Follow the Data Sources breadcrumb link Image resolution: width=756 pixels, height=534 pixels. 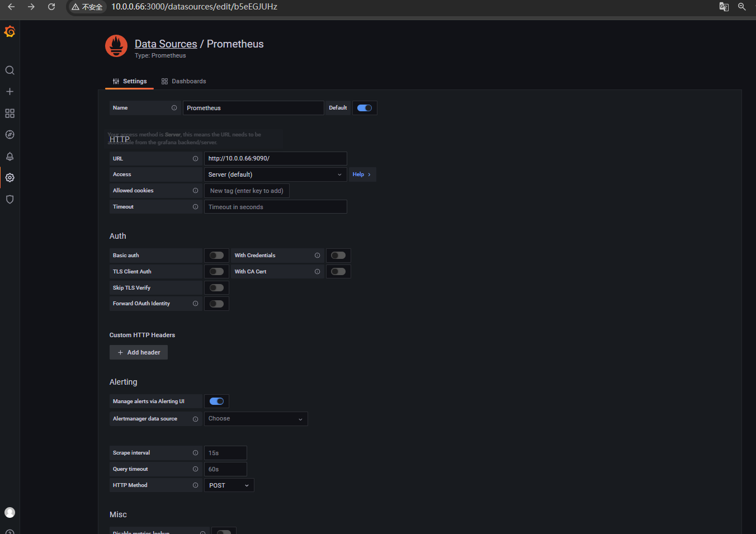click(166, 44)
